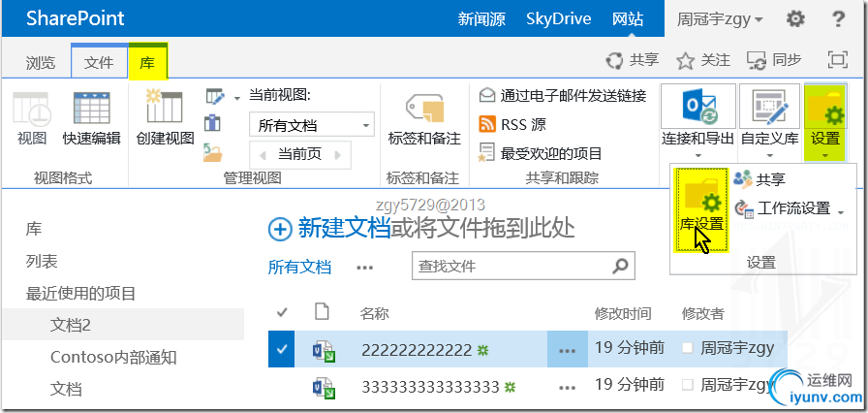Click the focus on content frame icon
Viewport: 868px width, 413px height.
click(838, 60)
